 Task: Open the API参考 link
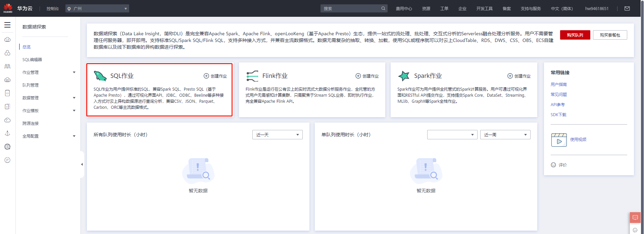[x=558, y=105]
